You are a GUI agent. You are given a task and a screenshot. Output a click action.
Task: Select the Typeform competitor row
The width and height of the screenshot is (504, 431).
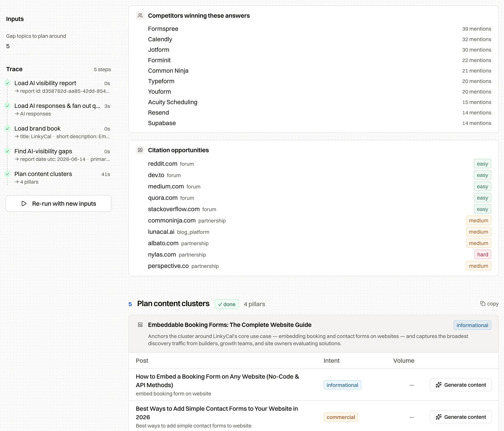[319, 81]
